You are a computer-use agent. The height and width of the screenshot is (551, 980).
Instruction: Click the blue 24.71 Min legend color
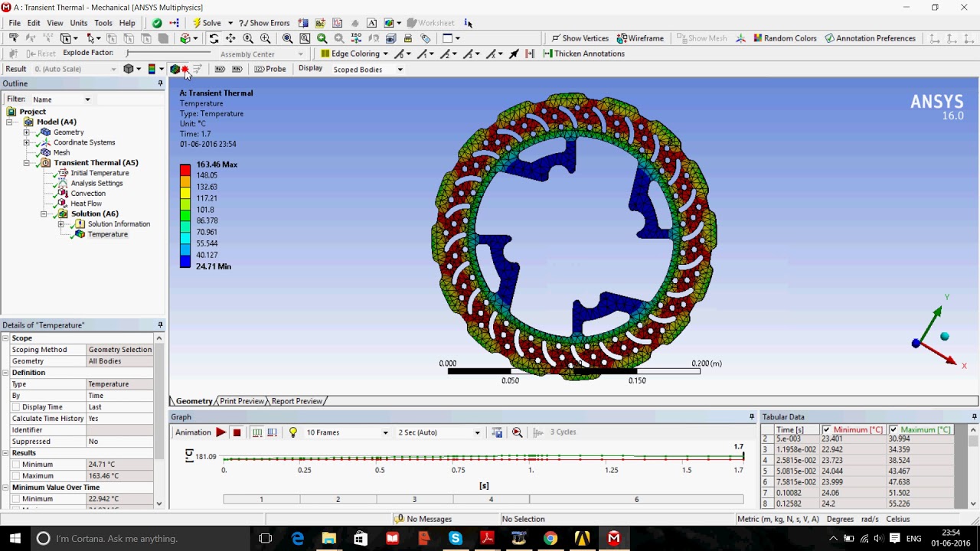click(x=185, y=261)
